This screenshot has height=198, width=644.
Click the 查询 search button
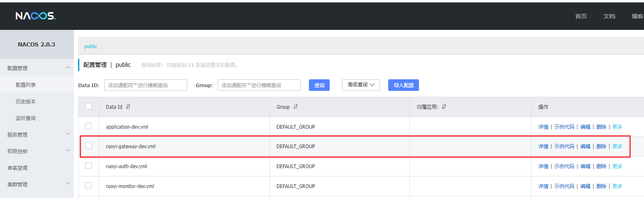click(319, 85)
